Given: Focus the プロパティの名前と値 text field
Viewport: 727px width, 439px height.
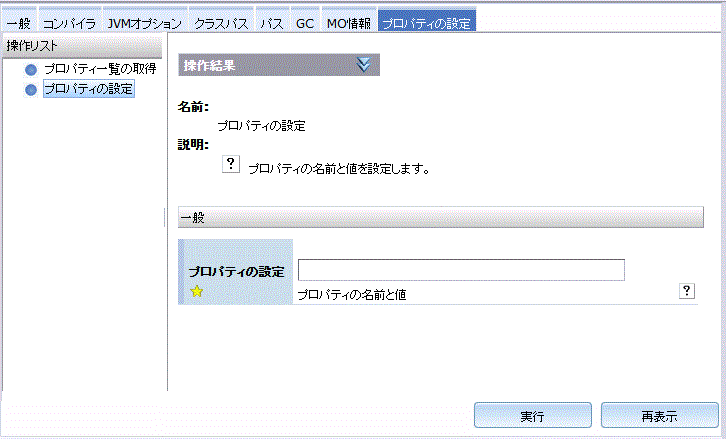Looking at the screenshot, I should click(461, 270).
